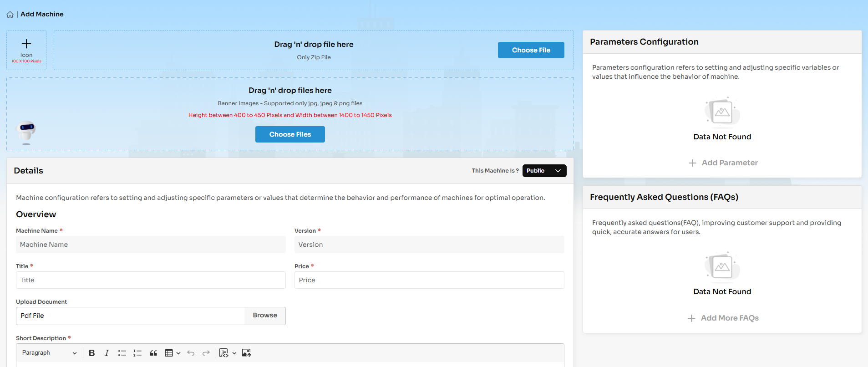Click the upload image icon in editor
This screenshot has height=367, width=868.
[x=246, y=353]
